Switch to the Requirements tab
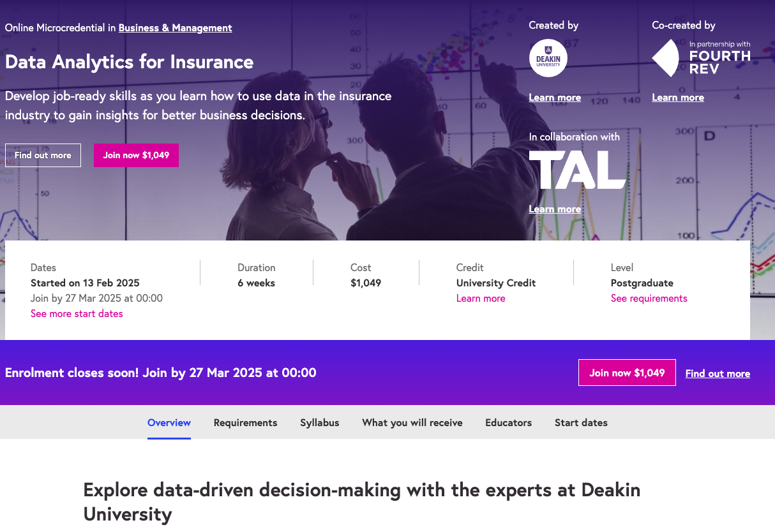 click(x=245, y=423)
